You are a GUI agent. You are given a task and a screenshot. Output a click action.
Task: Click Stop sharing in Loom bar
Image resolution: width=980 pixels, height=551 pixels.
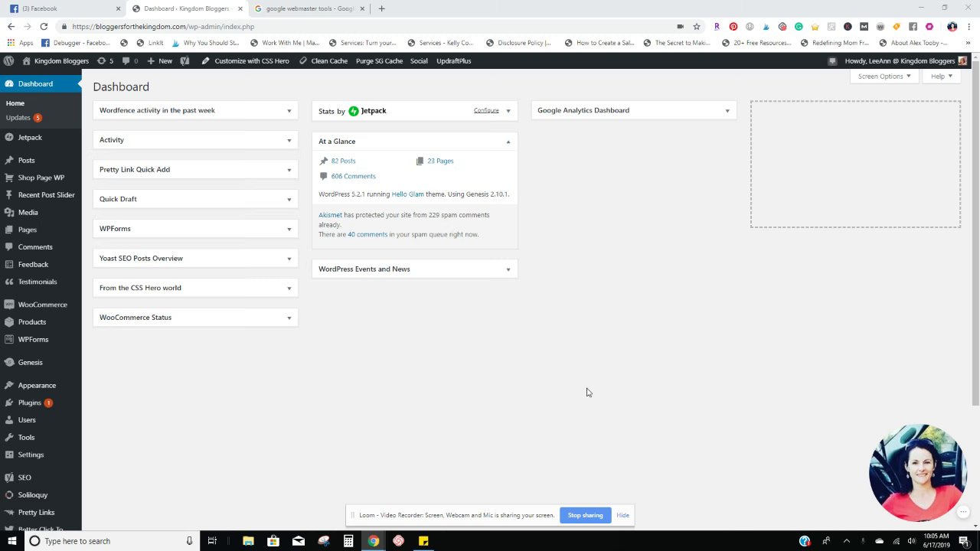(x=585, y=515)
